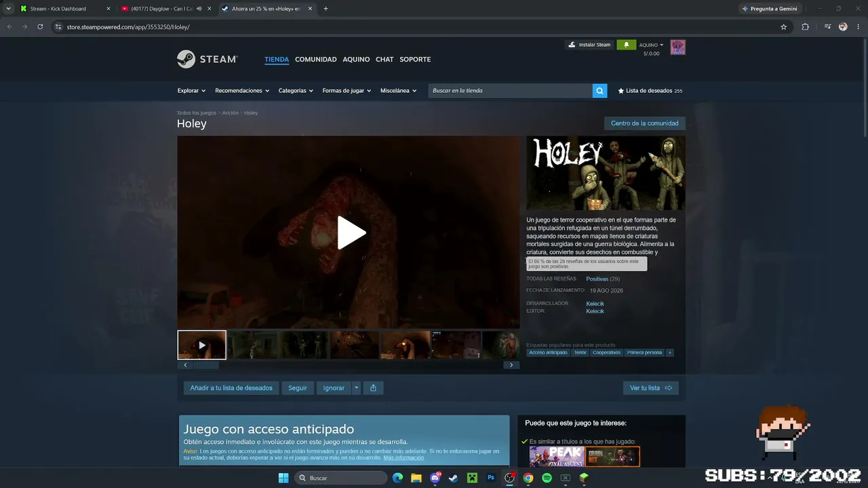This screenshot has width=868, height=488.
Task: Open Microsoft Edge from the taskbar
Action: point(397,478)
